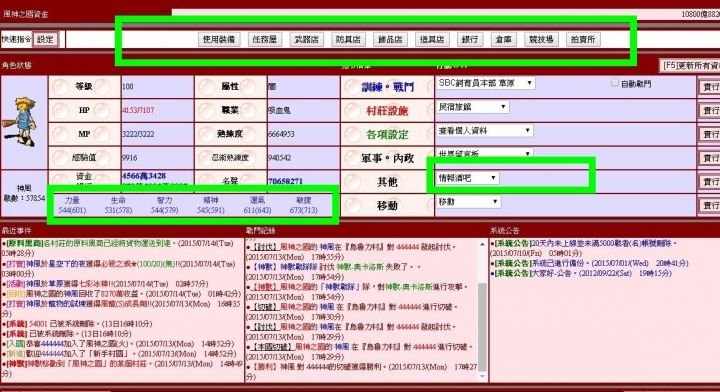The image size is (720, 392).
Task: Click the [回收] event entry
Action: click(121, 294)
